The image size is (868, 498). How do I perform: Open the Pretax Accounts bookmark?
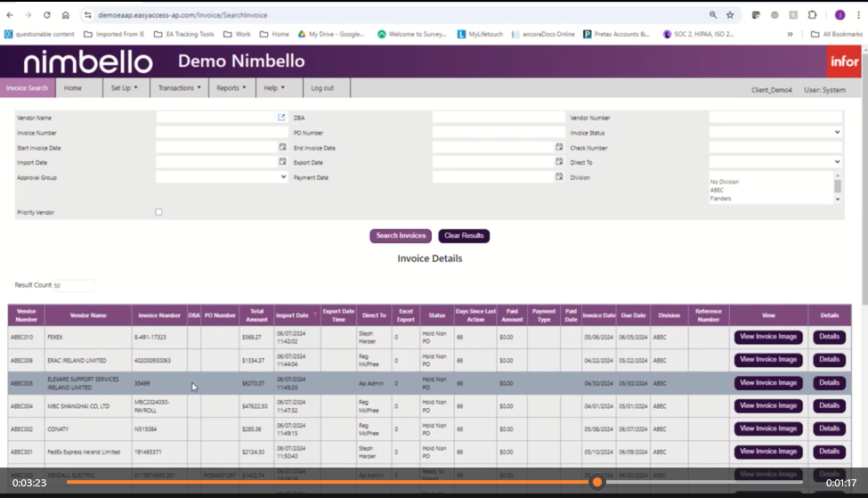(x=617, y=35)
